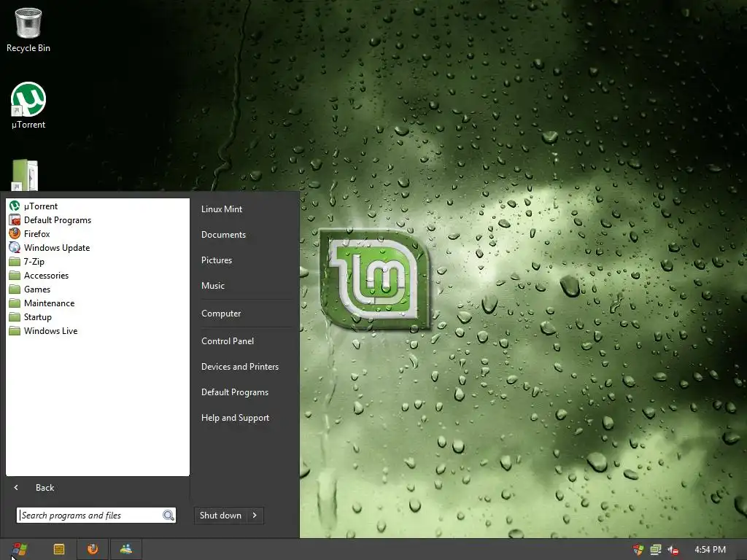Open Pictures from the Start menu

[x=216, y=260]
